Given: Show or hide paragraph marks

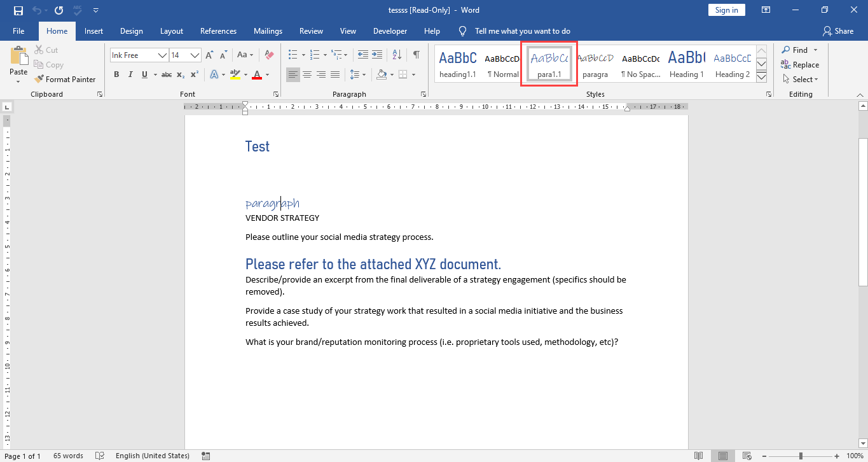Looking at the screenshot, I should pyautogui.click(x=417, y=55).
